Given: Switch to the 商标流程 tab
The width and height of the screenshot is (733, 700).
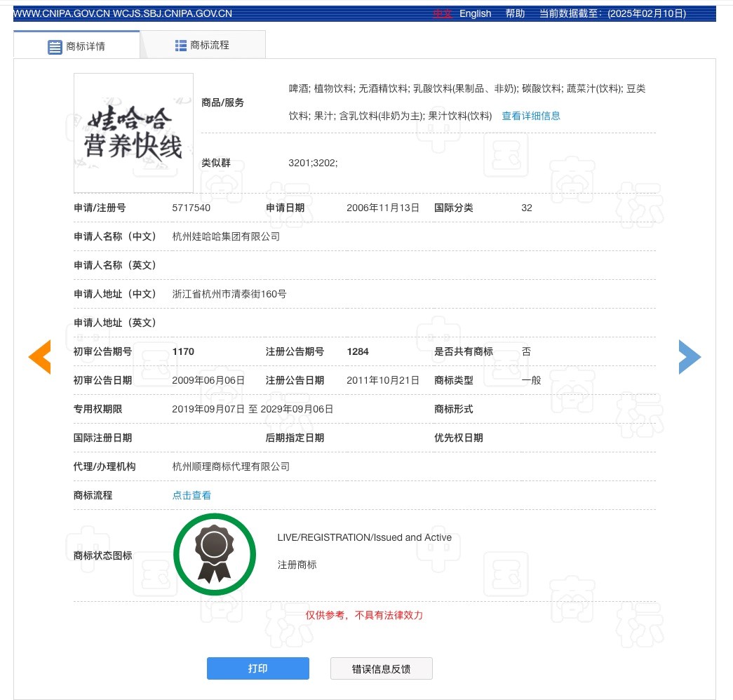Looking at the screenshot, I should (203, 45).
